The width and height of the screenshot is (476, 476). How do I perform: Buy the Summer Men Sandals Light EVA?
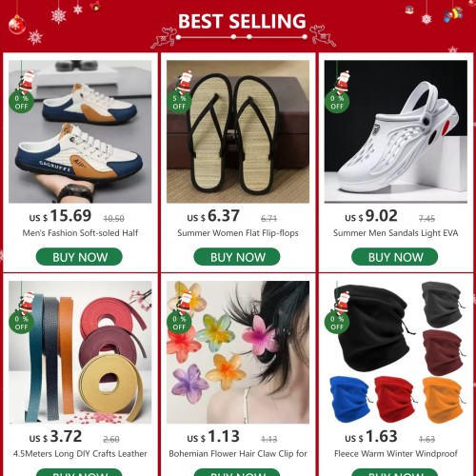[395, 257]
